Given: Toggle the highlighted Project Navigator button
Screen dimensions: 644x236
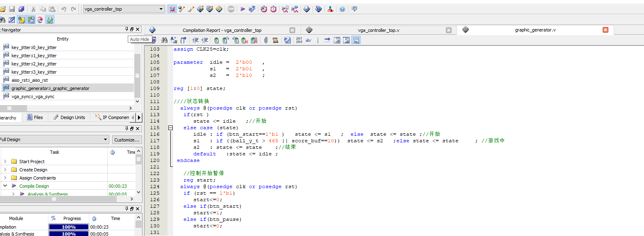Looking at the screenshot, I should [x=21, y=20].
